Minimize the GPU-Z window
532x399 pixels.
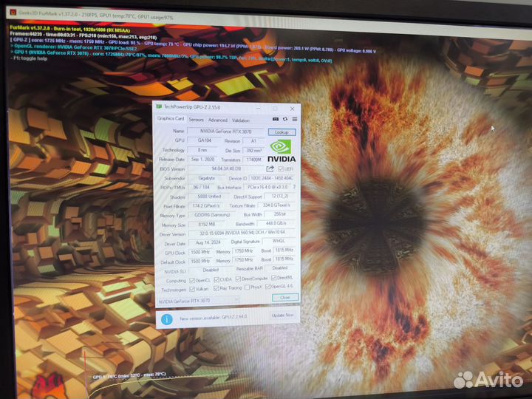point(258,108)
